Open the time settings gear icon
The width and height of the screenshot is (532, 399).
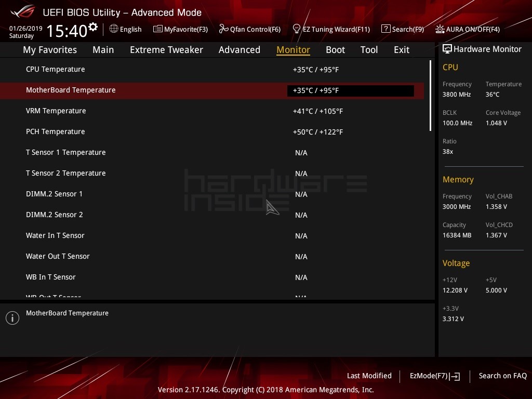tap(93, 27)
